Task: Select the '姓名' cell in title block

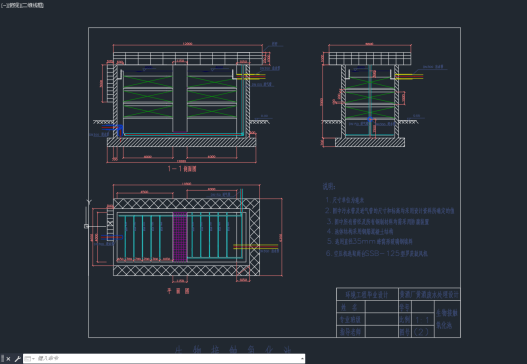Action: [351, 307]
